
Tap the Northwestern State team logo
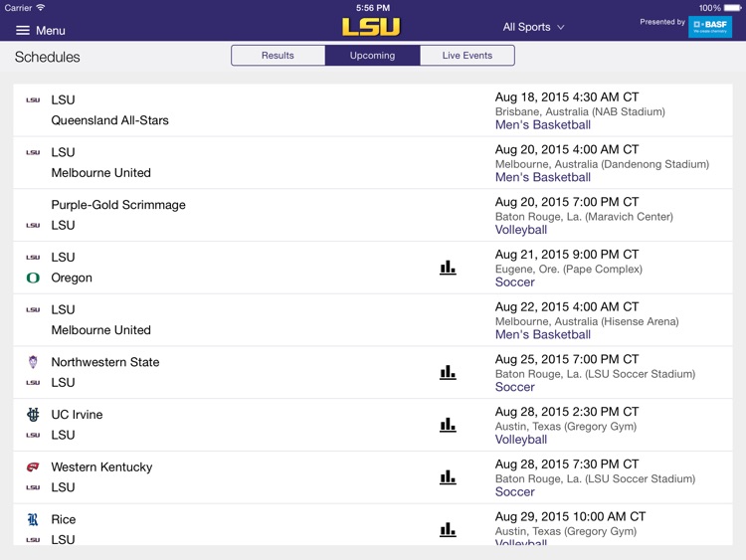(33, 362)
